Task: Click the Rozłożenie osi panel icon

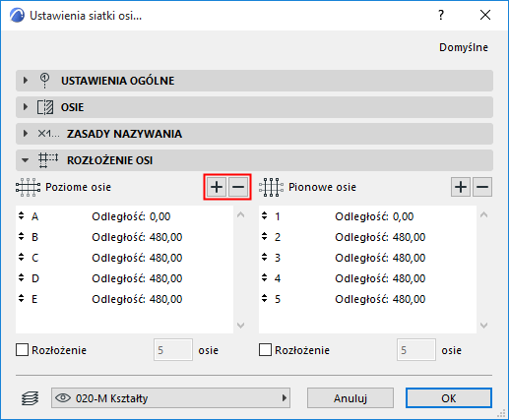Action: pyautogui.click(x=48, y=160)
